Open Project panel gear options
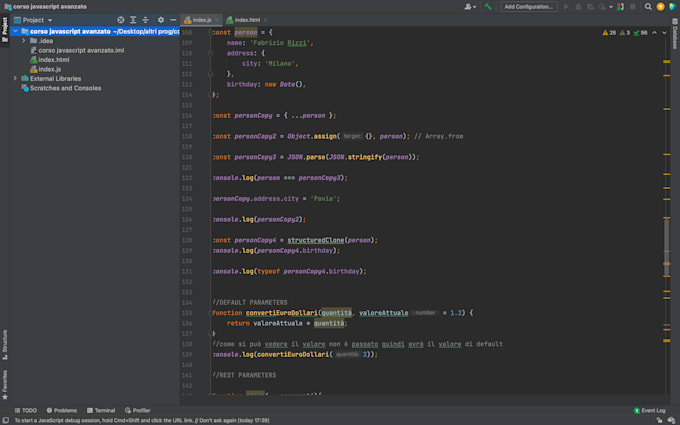This screenshot has width=680, height=425. 161,20
